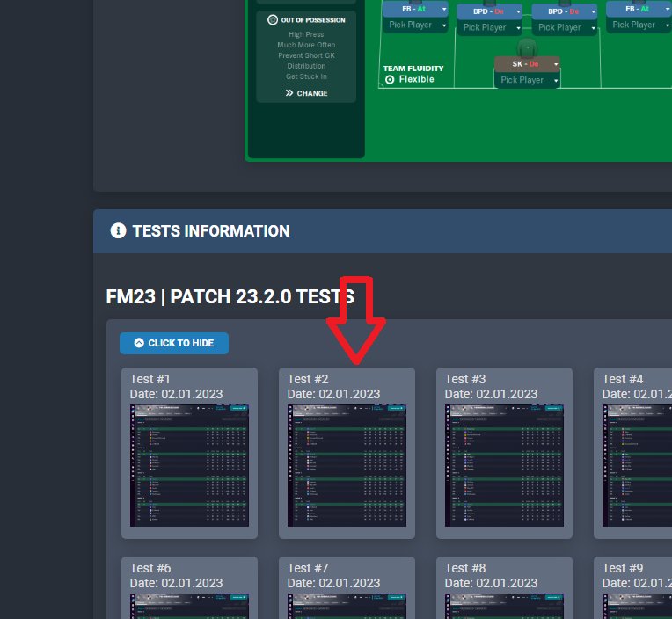Click the Team Fluidity Flexible circle icon

coord(390,80)
